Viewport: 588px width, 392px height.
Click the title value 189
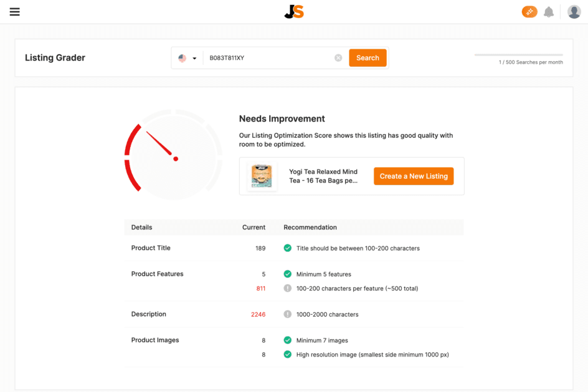pyautogui.click(x=260, y=248)
